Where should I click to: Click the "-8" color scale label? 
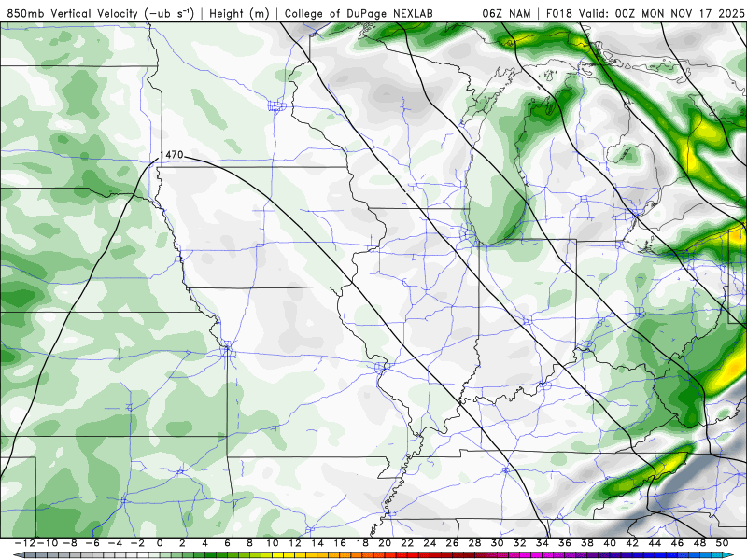coord(70,543)
